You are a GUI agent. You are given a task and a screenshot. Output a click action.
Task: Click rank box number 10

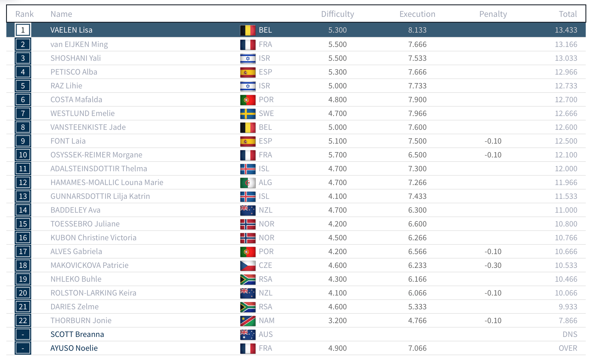click(23, 155)
